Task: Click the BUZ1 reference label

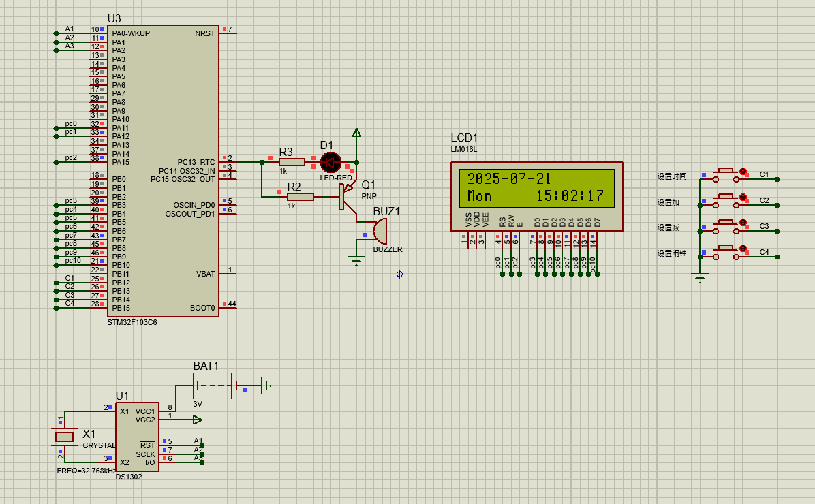Action: (386, 211)
